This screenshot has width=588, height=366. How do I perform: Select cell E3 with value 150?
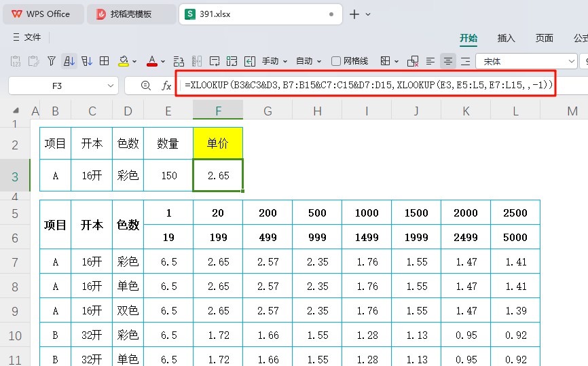168,175
